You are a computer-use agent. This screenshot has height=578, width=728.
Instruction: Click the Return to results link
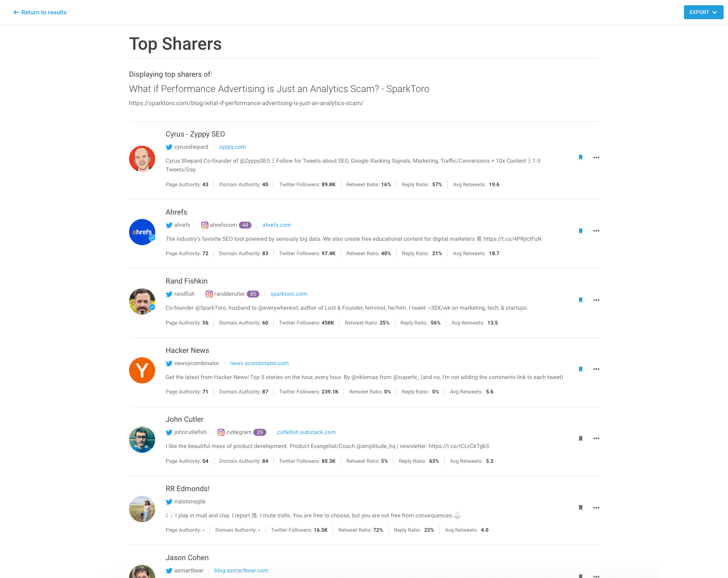pyautogui.click(x=40, y=12)
